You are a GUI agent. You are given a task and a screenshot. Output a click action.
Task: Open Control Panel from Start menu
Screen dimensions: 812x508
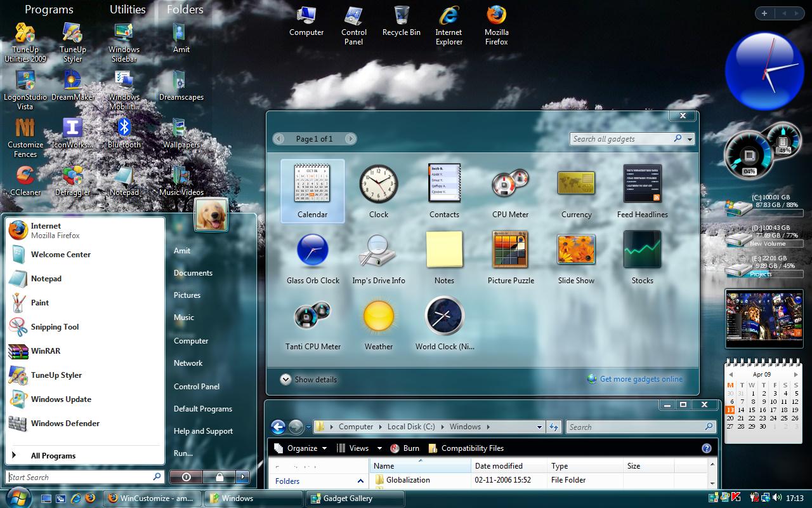(x=197, y=386)
